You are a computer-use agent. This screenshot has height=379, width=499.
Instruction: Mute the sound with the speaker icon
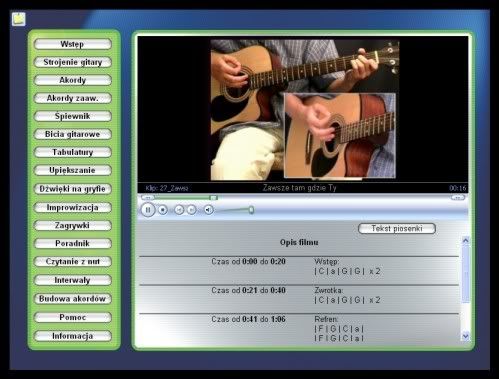tap(208, 210)
